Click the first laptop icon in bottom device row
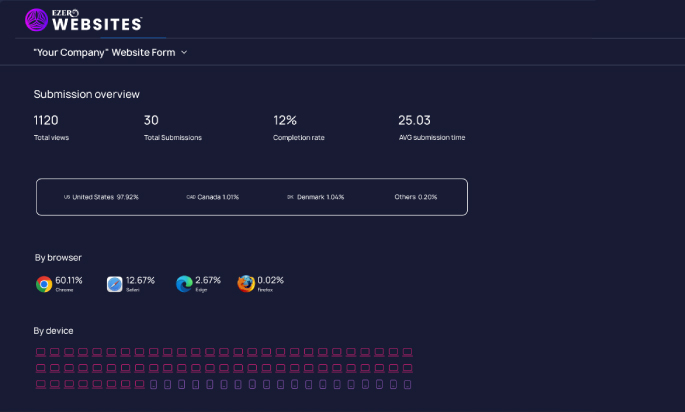 click(x=41, y=384)
